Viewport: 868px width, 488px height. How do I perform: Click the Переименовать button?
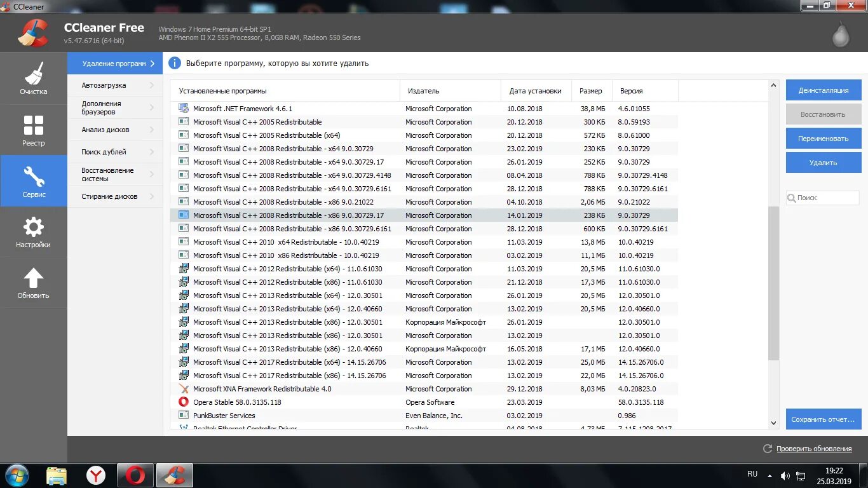[x=824, y=139]
